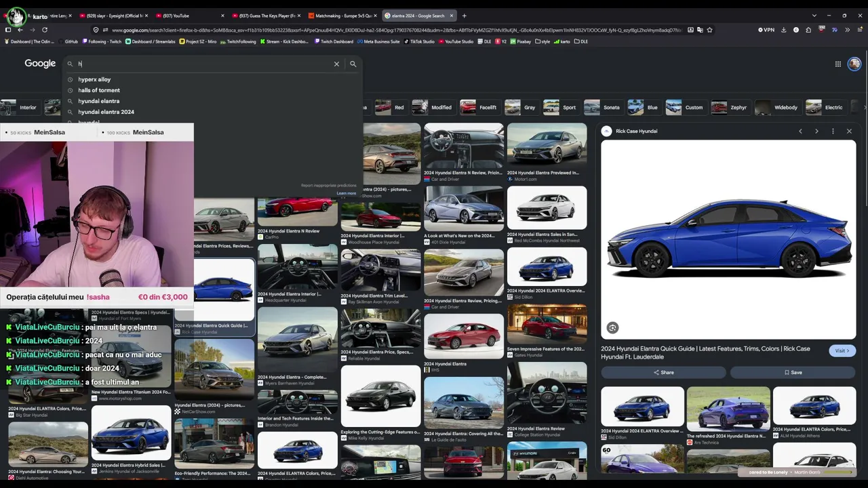Select the Widebody filter chip
The image size is (868, 488).
point(778,107)
